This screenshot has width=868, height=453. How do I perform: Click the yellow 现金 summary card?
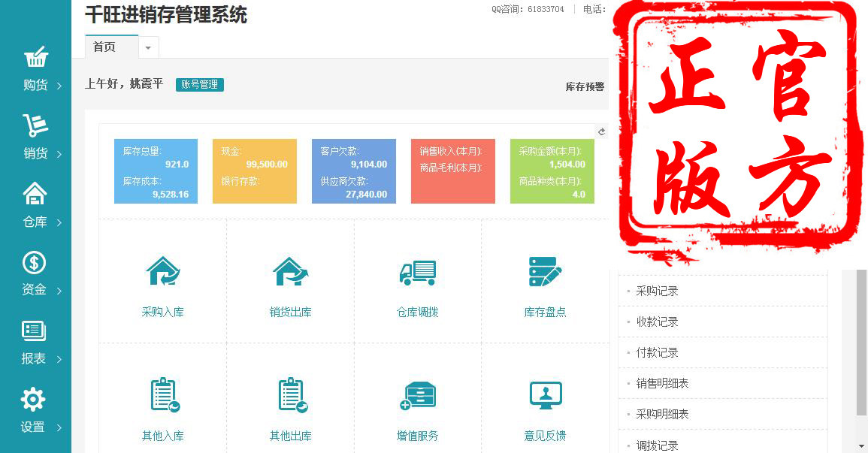coord(255,171)
